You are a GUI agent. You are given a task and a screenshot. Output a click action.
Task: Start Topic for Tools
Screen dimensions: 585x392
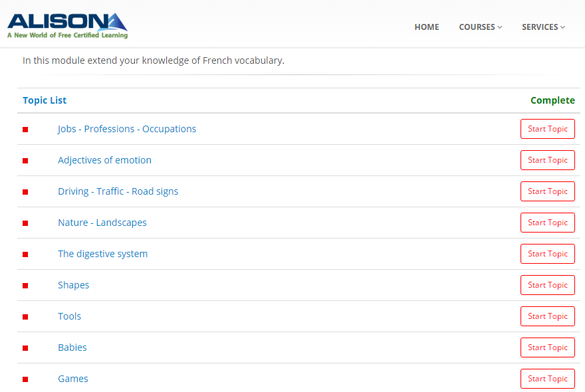click(547, 316)
